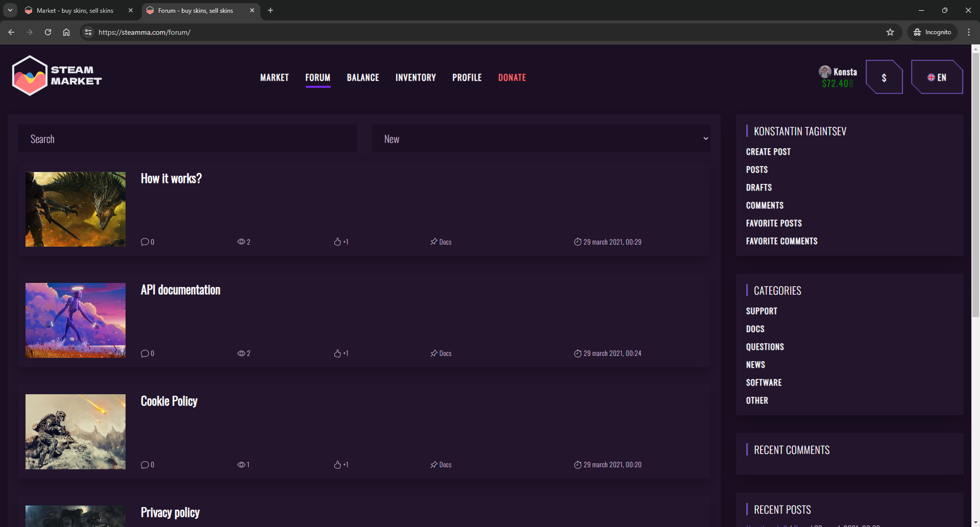Click the dollar currency icon button

(884, 78)
